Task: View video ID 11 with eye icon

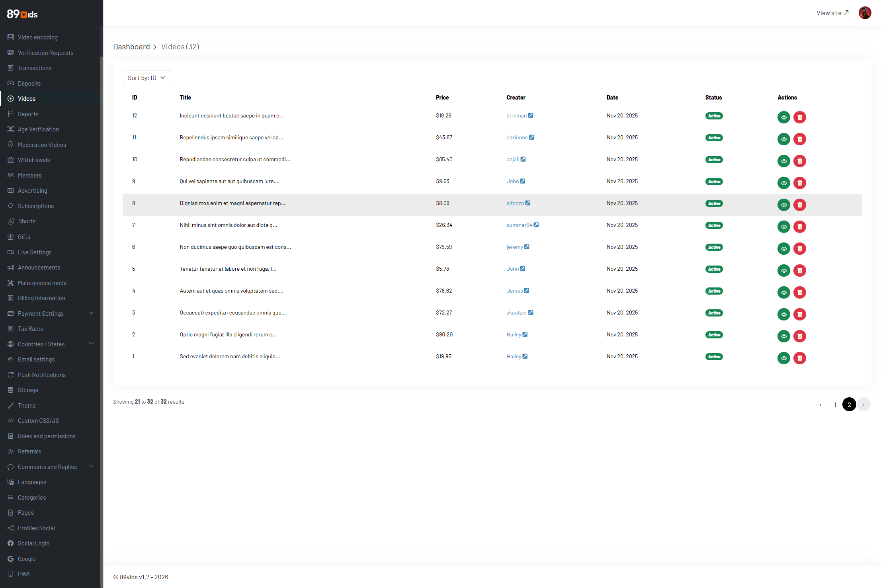Action: coord(783,139)
